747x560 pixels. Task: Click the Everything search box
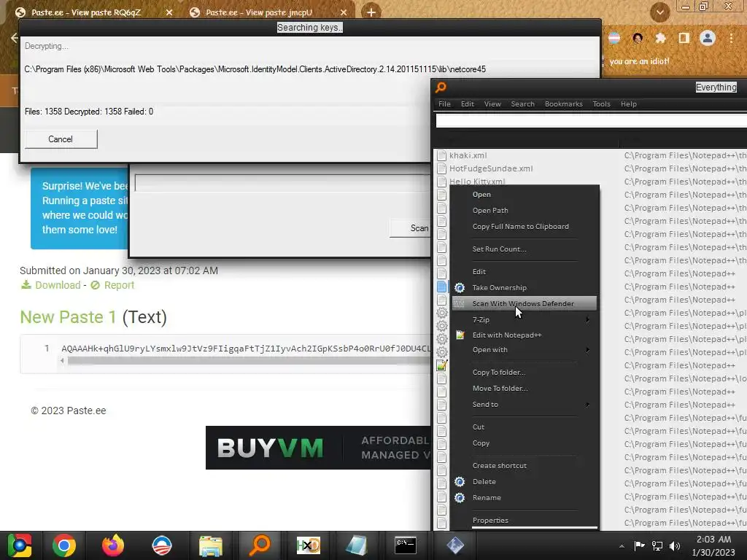pos(591,120)
